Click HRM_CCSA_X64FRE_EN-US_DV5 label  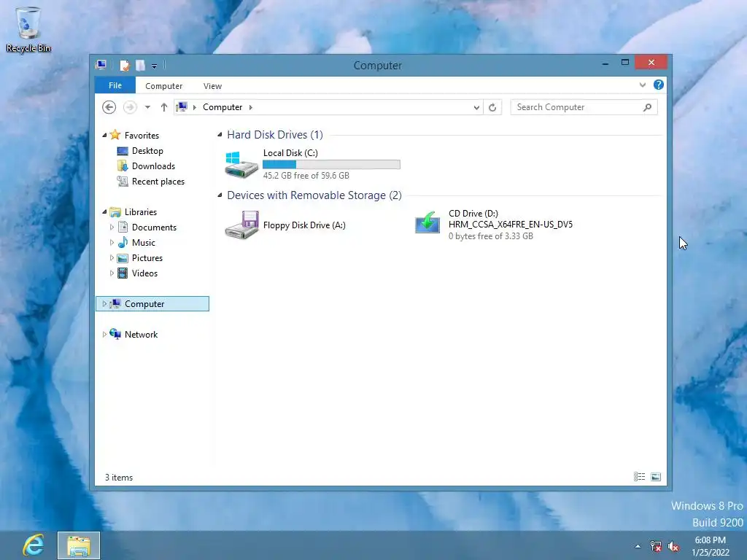click(x=511, y=225)
